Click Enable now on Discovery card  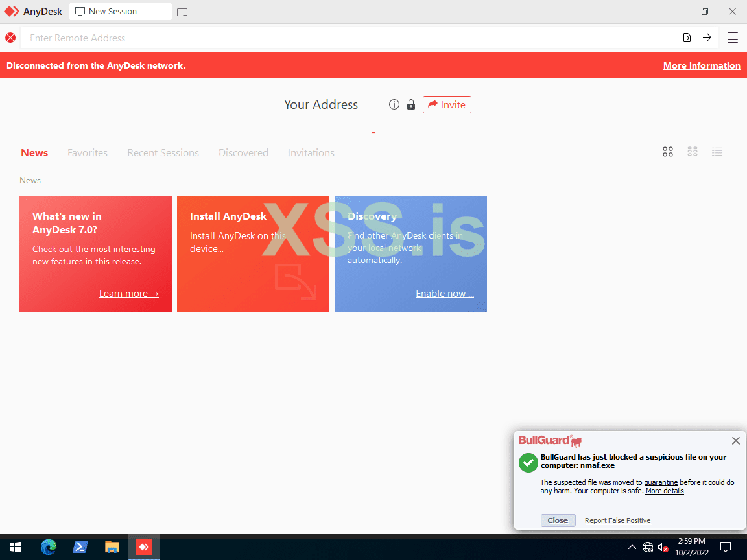point(444,294)
